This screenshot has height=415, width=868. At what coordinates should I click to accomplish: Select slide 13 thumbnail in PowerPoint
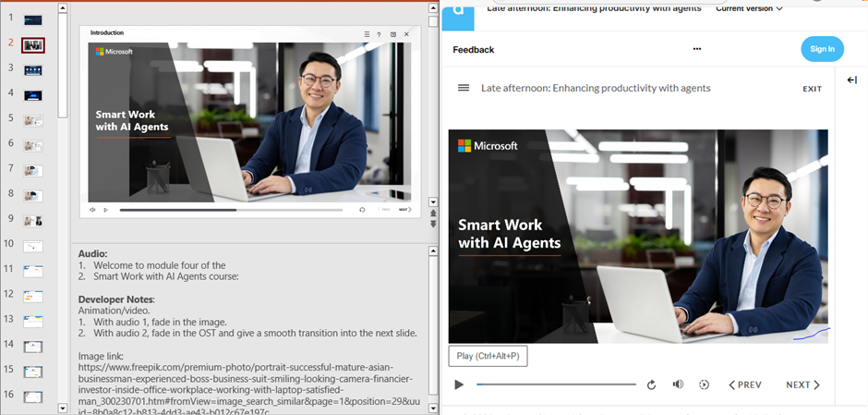[33, 322]
